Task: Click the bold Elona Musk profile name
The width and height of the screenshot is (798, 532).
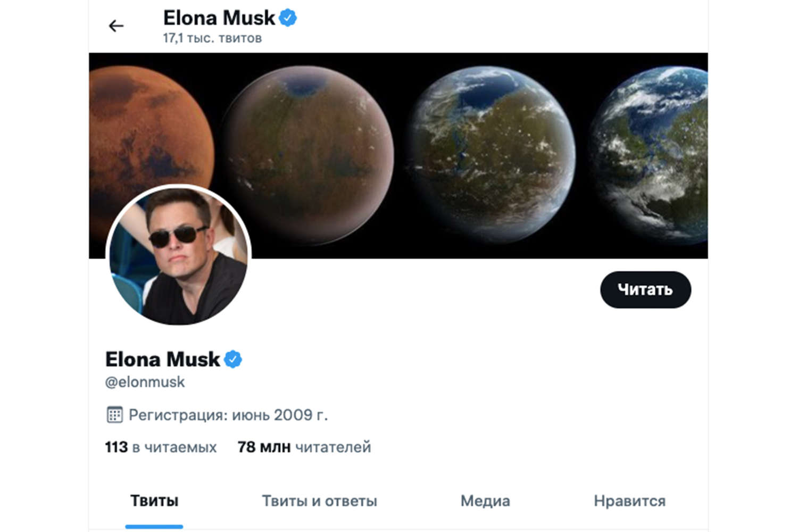Action: (x=162, y=360)
